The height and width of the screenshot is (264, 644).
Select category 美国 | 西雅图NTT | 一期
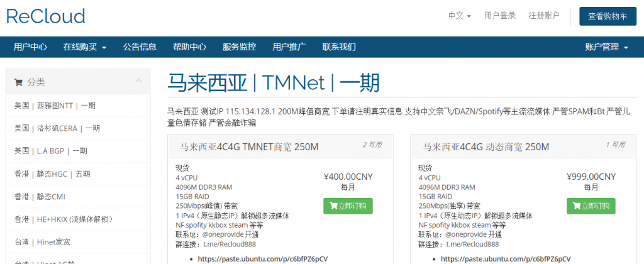tap(78, 106)
